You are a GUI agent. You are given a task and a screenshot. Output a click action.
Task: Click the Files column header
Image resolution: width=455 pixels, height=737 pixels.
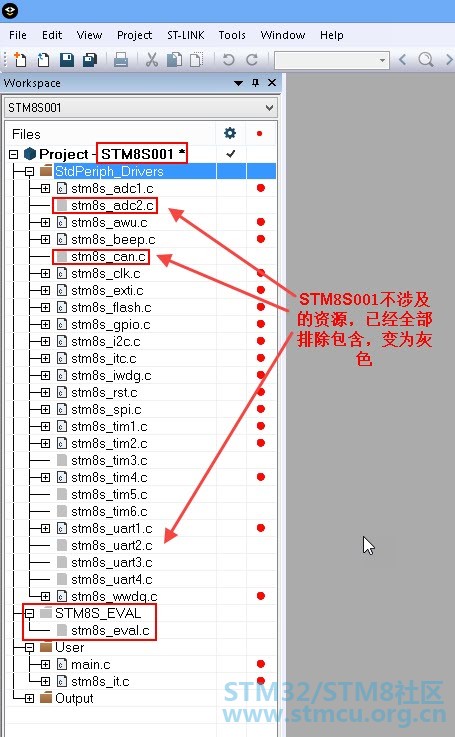point(26,134)
